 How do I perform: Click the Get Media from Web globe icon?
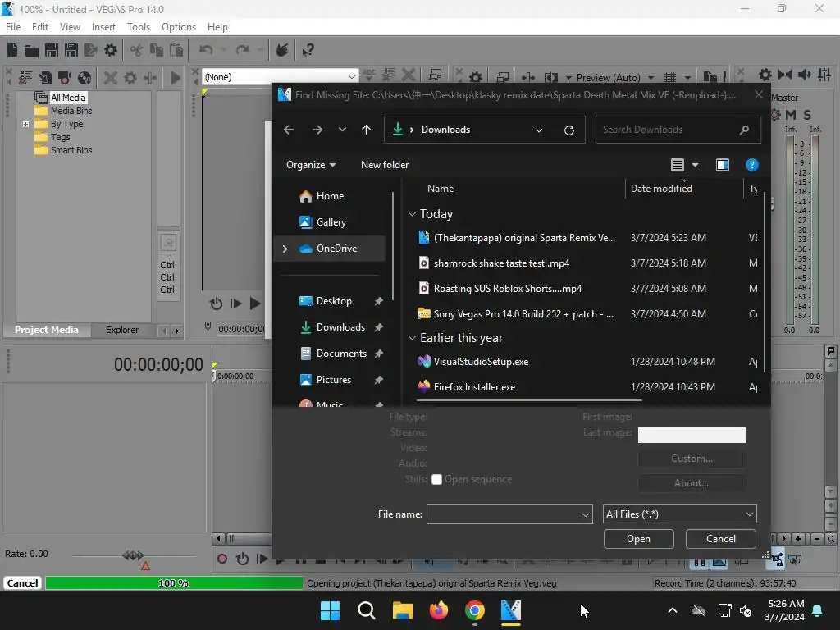[84, 78]
